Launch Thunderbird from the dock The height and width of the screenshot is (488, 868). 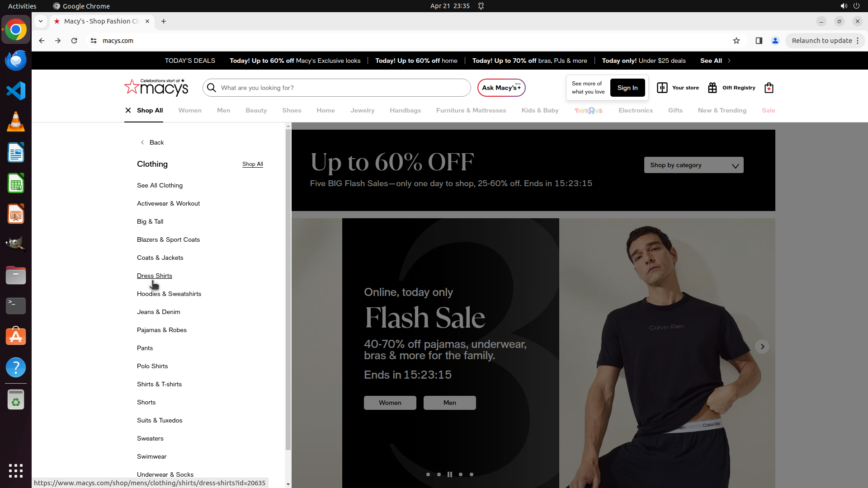pyautogui.click(x=16, y=60)
